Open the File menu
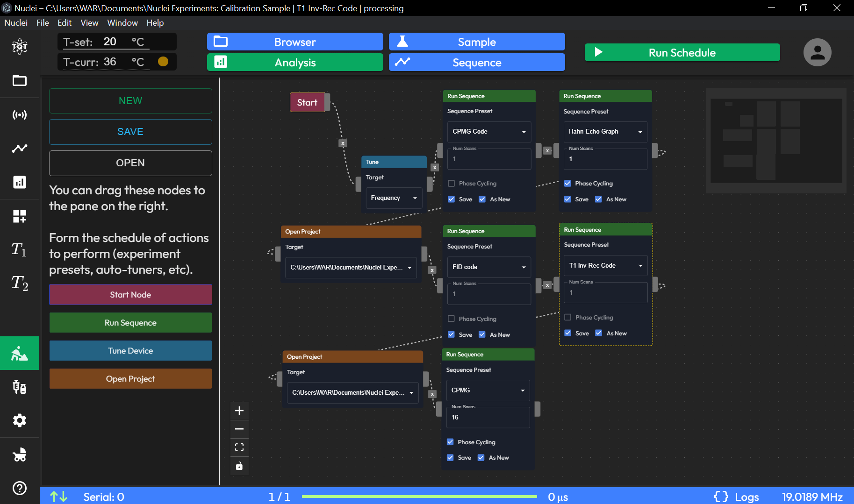Viewport: 854px width, 504px height. [43, 22]
